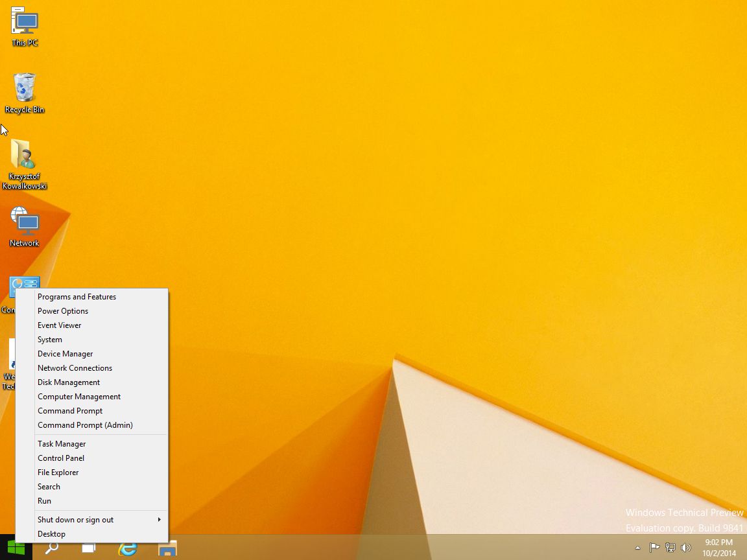The image size is (747, 560).
Task: Select the Network desktop icon
Action: pyautogui.click(x=25, y=227)
